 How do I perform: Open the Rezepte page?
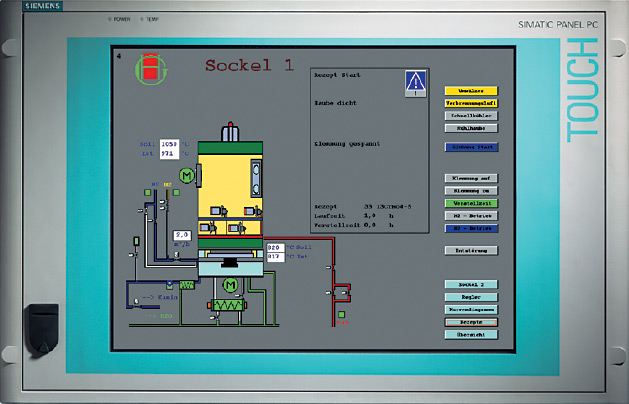click(x=470, y=322)
